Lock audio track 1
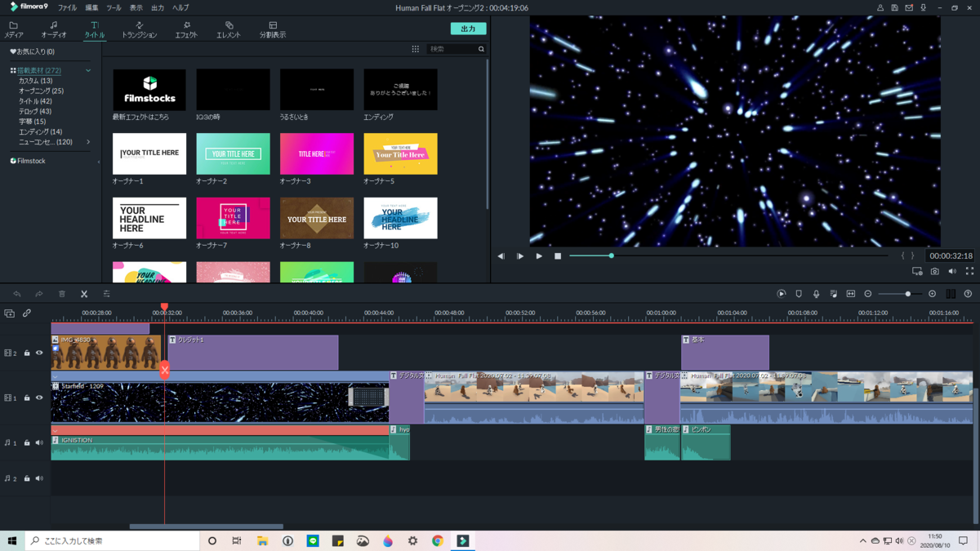The height and width of the screenshot is (551, 980). pos(27,443)
